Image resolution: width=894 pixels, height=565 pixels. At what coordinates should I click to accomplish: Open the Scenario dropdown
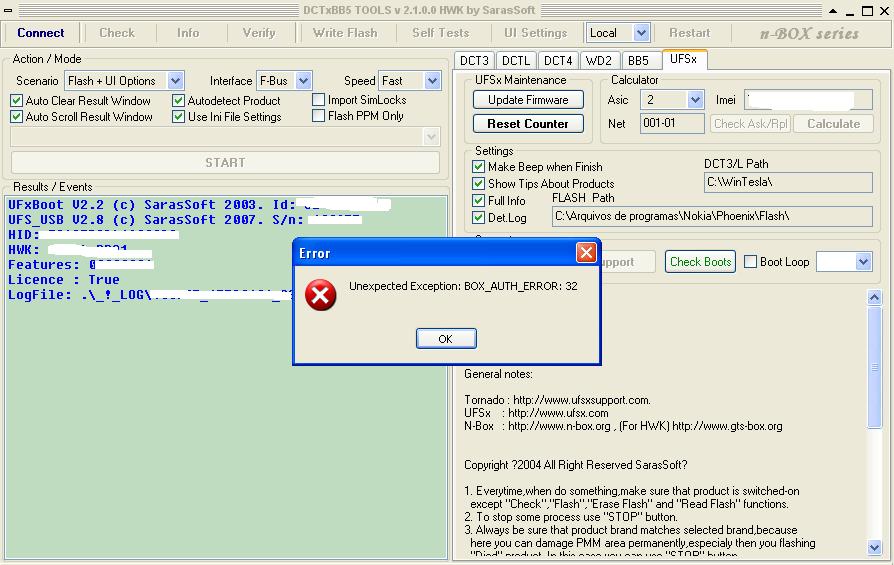point(176,81)
